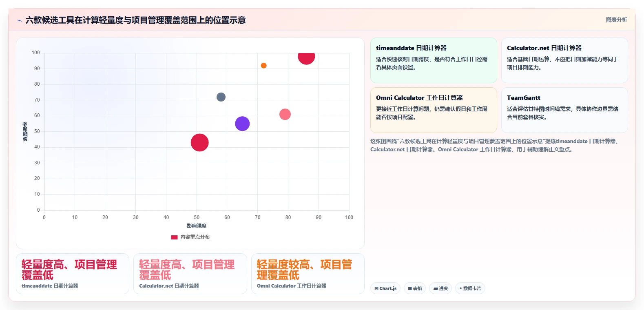Click the summary paragraph starting 这张图围绕
This screenshot has height=310, width=644.
pyautogui.click(x=496, y=145)
